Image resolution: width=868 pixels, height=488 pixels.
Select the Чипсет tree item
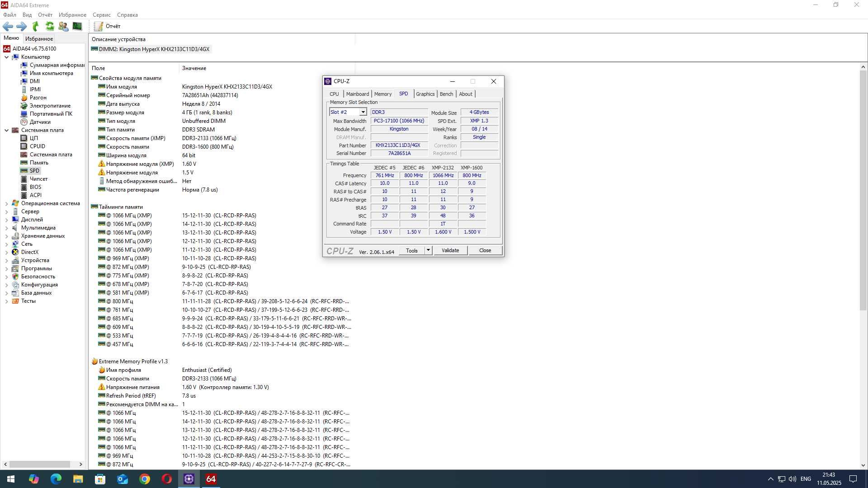pos(38,179)
